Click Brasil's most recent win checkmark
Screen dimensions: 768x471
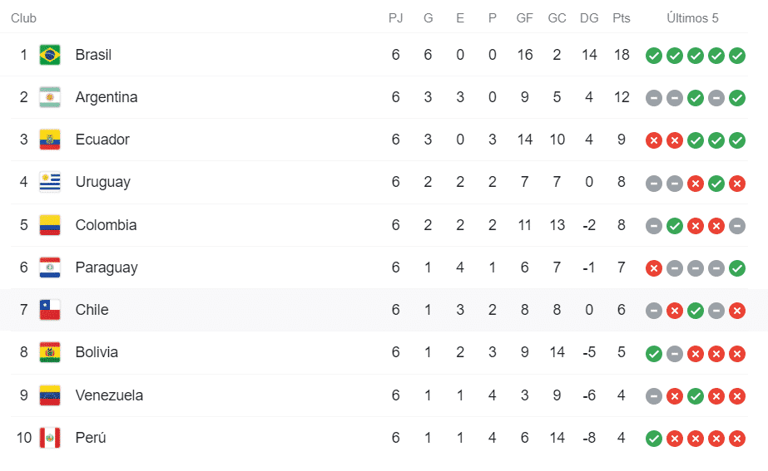click(x=737, y=56)
